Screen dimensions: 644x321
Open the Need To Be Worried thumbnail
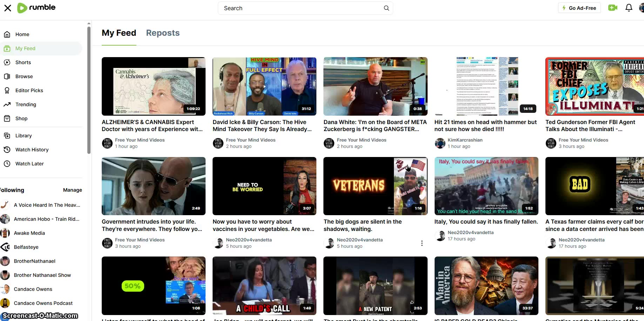264,186
